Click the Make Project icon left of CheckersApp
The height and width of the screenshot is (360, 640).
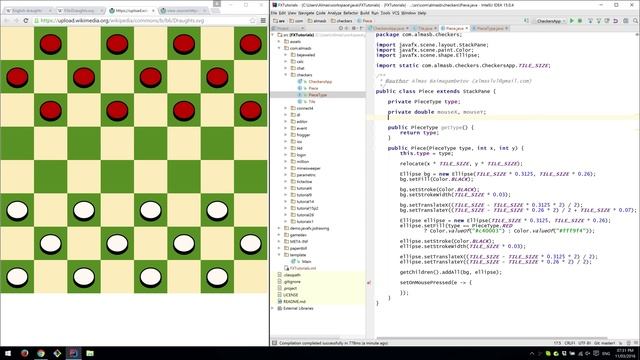[x=527, y=20]
